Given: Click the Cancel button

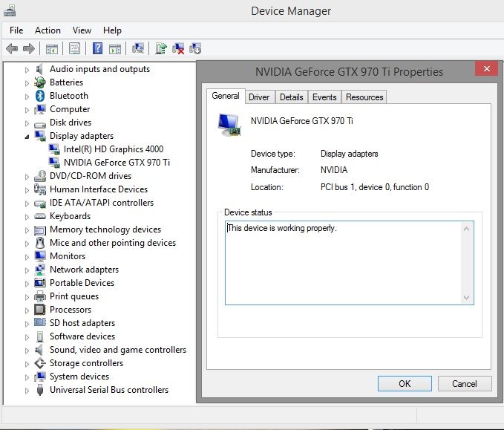Looking at the screenshot, I should click(465, 384).
